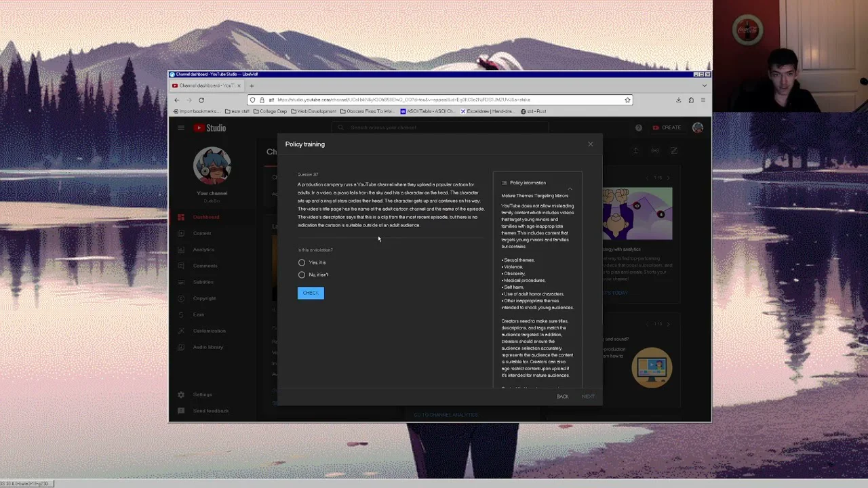This screenshot has height=488, width=868.
Task: Go to previous card in the lower carousel
Action: (x=648, y=324)
